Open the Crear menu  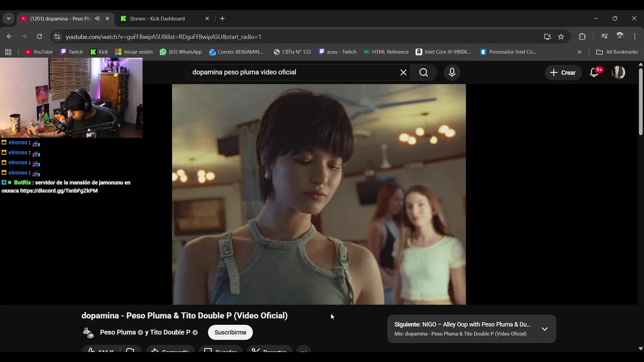pos(563,72)
